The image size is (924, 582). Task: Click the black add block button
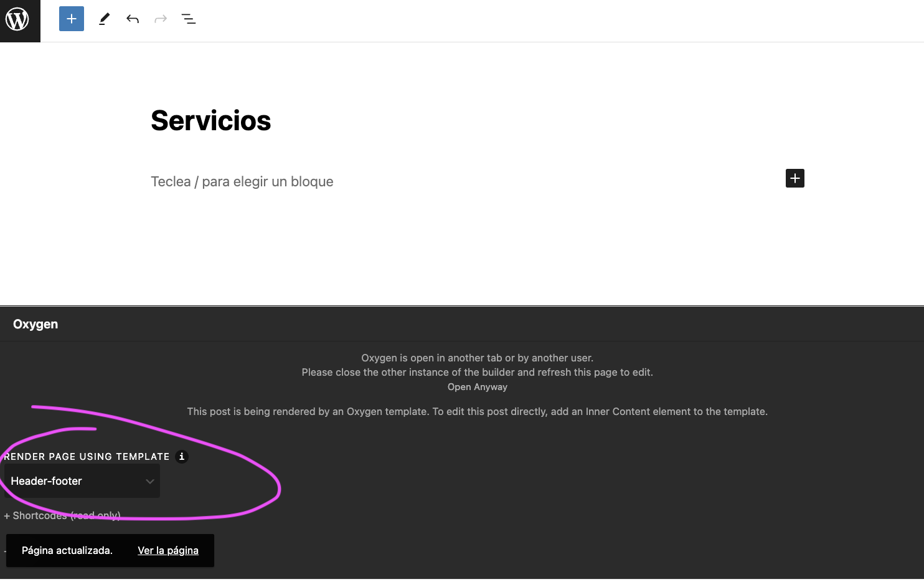coord(794,178)
